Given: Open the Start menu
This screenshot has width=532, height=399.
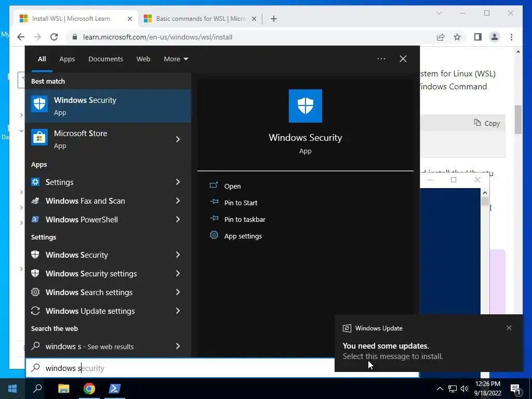Looking at the screenshot, I should (x=12, y=389).
